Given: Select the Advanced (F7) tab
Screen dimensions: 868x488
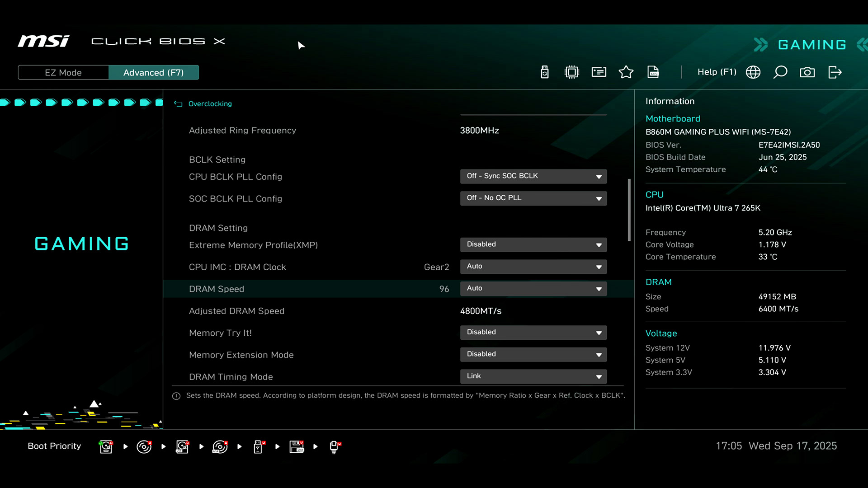Looking at the screenshot, I should [x=153, y=73].
